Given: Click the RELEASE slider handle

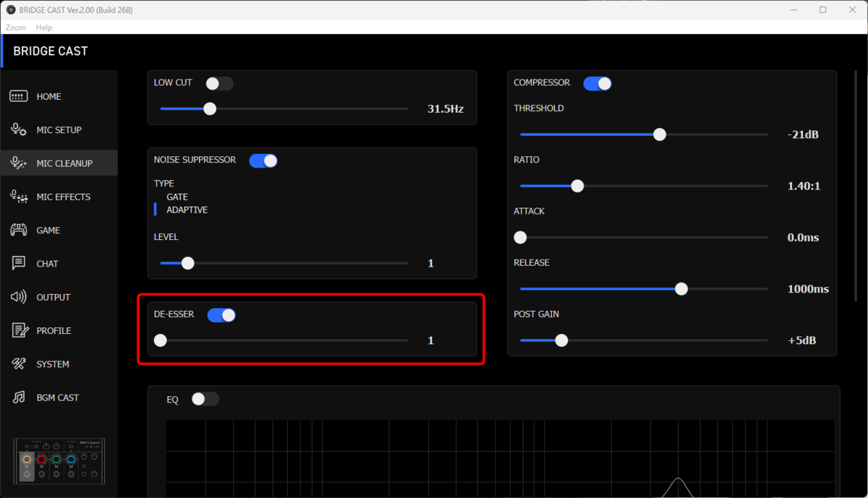Looking at the screenshot, I should [x=681, y=289].
